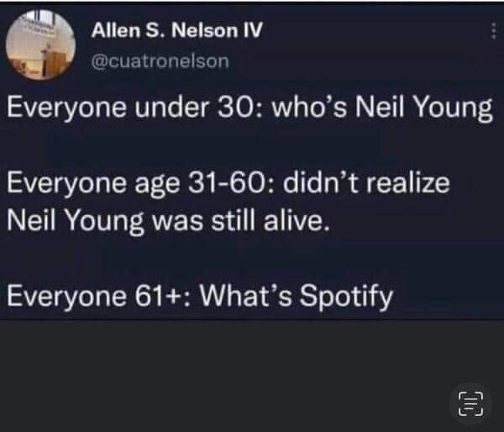Click the empty dark area below the tweet
Viewport: 504px width, 432px height.
tap(235, 378)
